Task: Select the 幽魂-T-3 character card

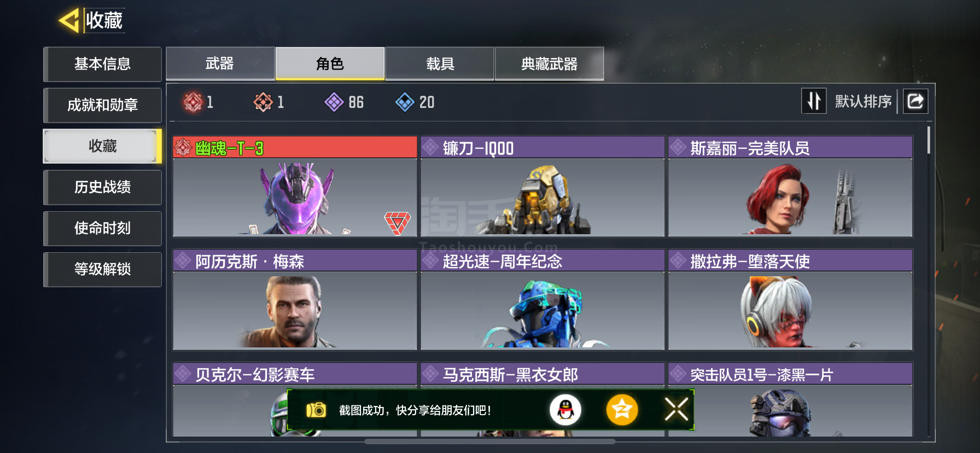Action: coord(295,187)
